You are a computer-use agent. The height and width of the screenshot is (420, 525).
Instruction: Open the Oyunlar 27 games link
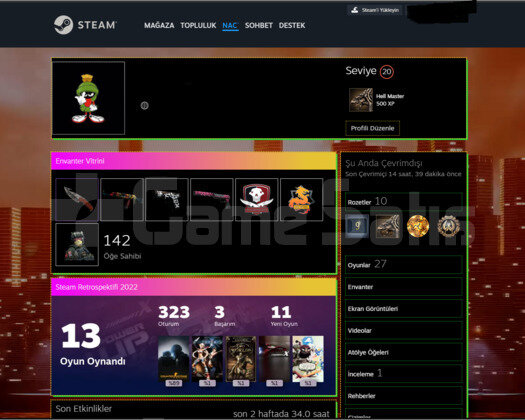[x=404, y=265]
